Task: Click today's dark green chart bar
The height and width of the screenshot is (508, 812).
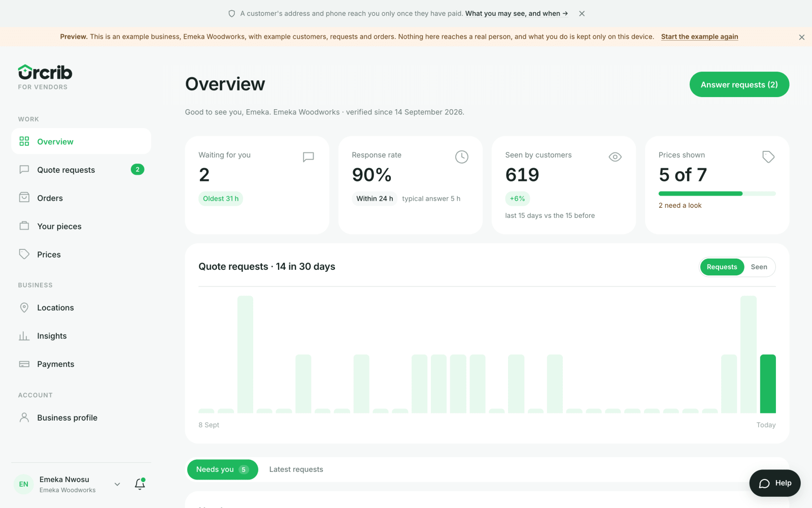Action: coord(767,384)
